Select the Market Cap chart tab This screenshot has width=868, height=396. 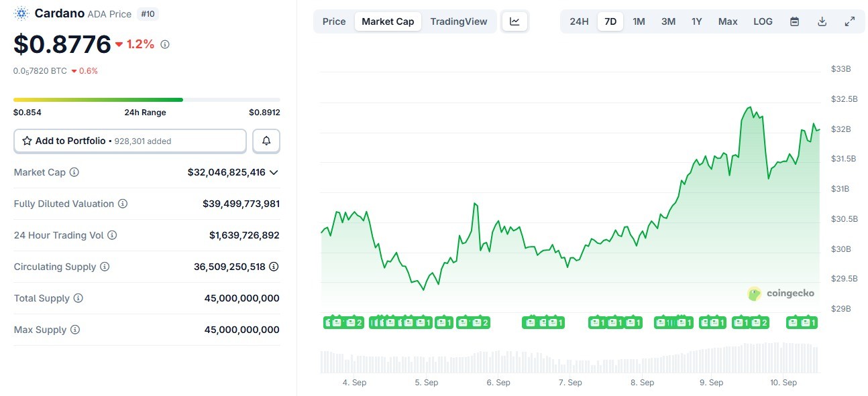pyautogui.click(x=388, y=21)
